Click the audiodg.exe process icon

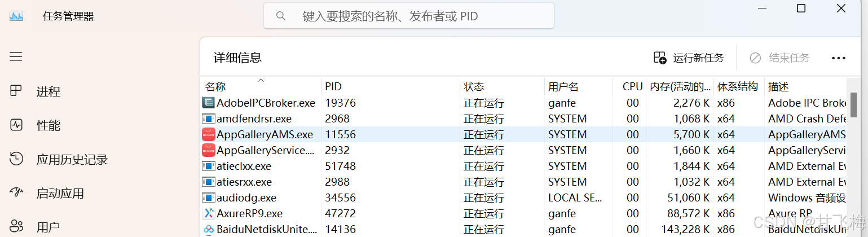coord(209,197)
